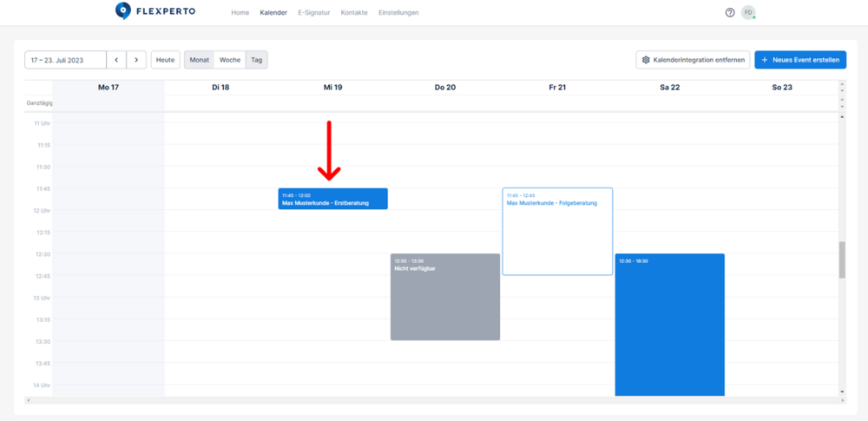Go to previous week with left chevron
This screenshot has height=421, width=868.
pos(116,60)
